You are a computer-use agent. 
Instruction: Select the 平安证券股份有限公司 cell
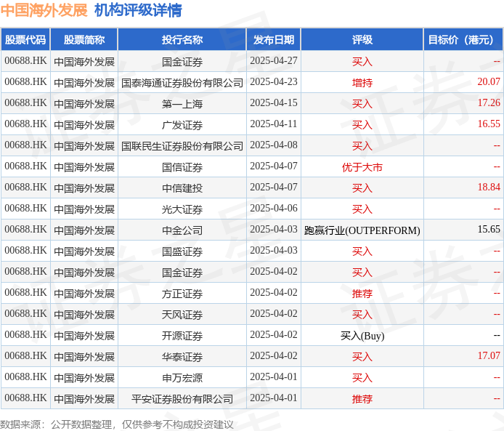[182, 398]
